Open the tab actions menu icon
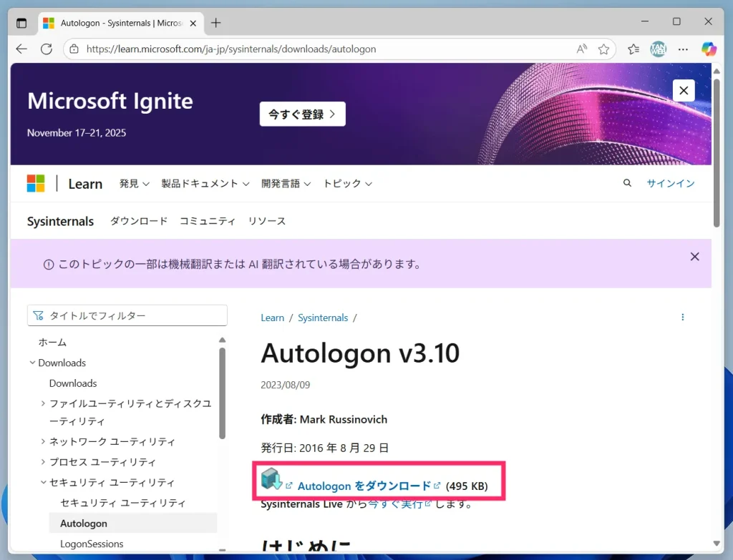This screenshot has height=560, width=733. click(21, 23)
